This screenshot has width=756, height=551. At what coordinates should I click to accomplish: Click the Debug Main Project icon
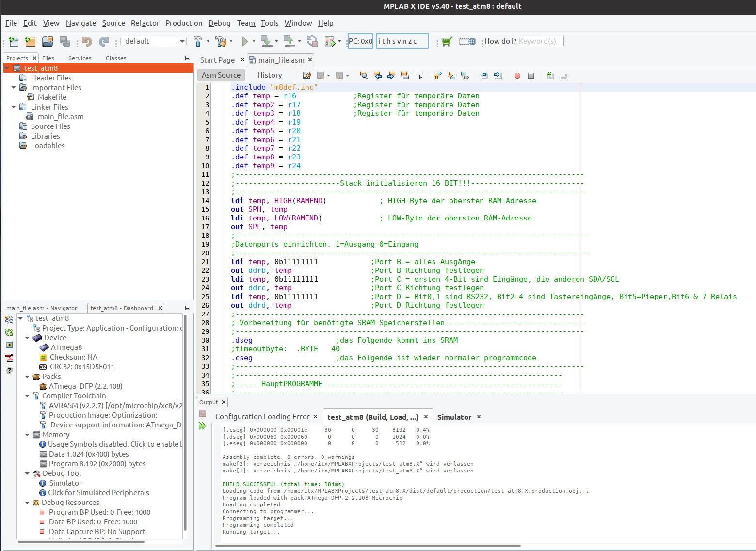click(330, 42)
